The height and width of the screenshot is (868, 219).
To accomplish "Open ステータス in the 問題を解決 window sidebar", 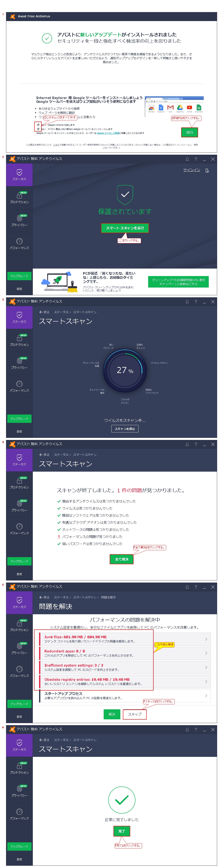I will click(x=19, y=603).
